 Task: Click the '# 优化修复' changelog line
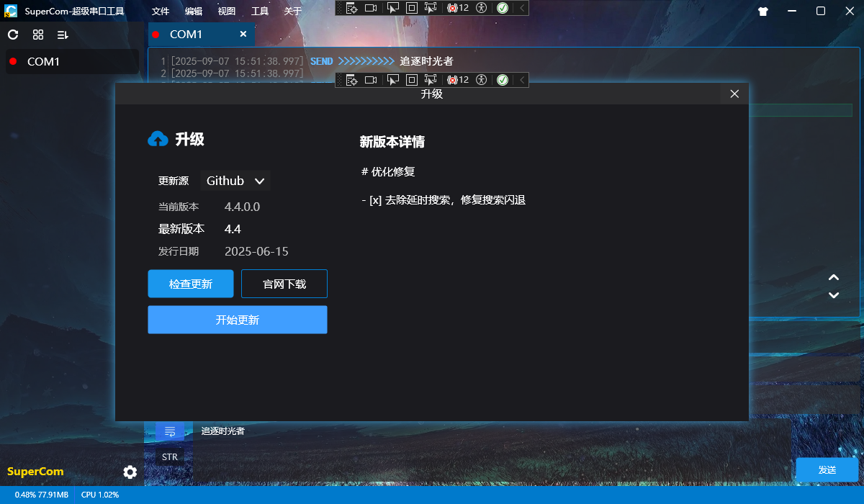(388, 172)
